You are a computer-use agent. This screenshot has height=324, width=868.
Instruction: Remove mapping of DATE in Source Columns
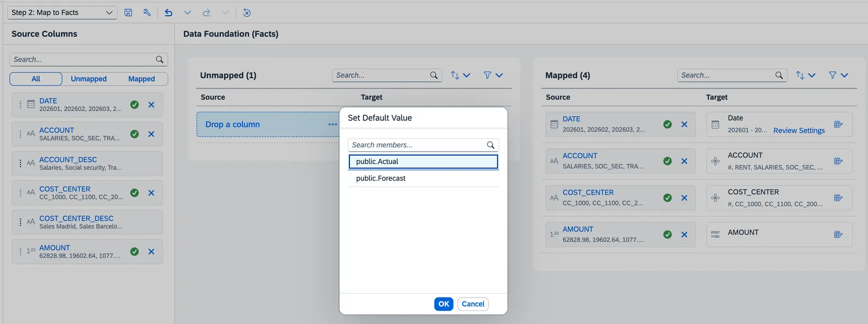click(151, 105)
